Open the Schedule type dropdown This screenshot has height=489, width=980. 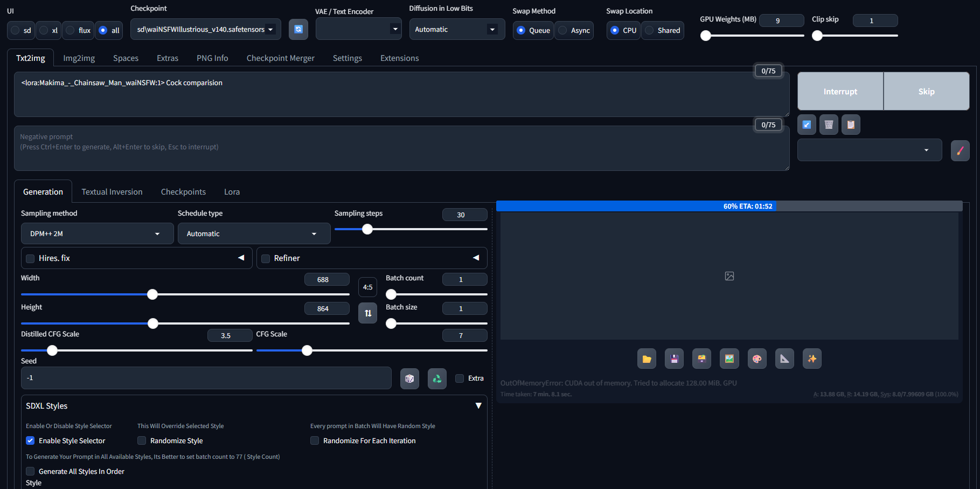coord(254,233)
